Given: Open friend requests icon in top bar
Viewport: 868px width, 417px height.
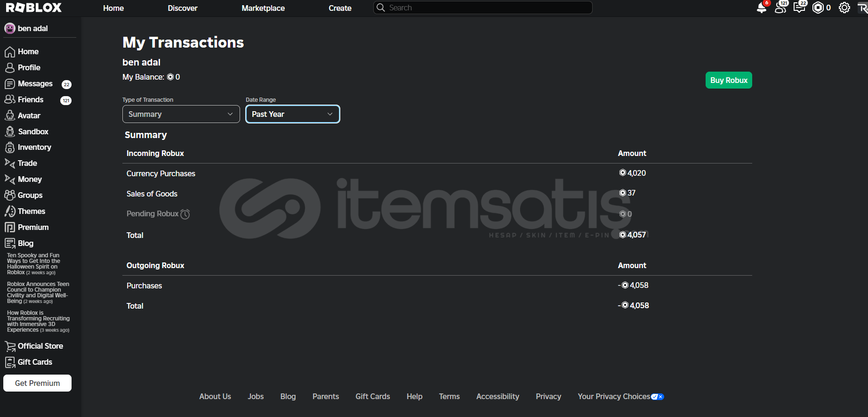Looking at the screenshot, I should (780, 8).
